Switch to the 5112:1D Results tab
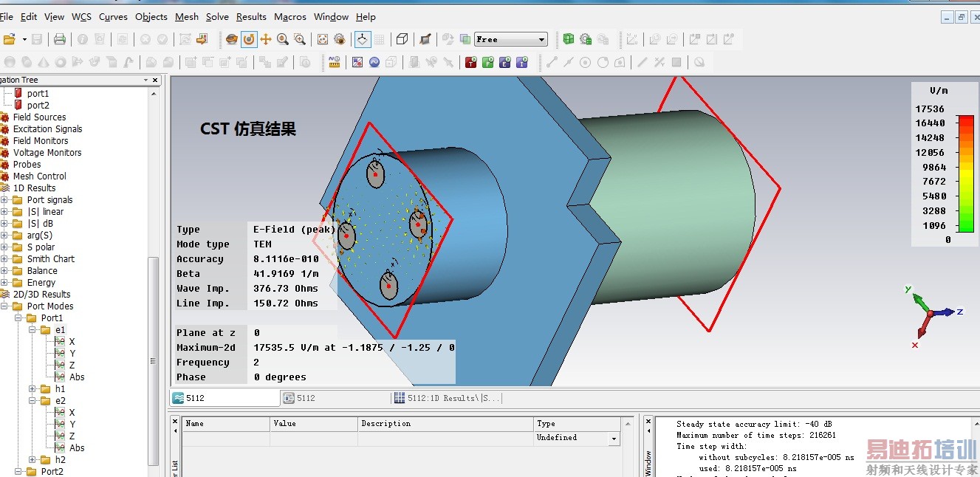The width and height of the screenshot is (980, 477). [448, 398]
